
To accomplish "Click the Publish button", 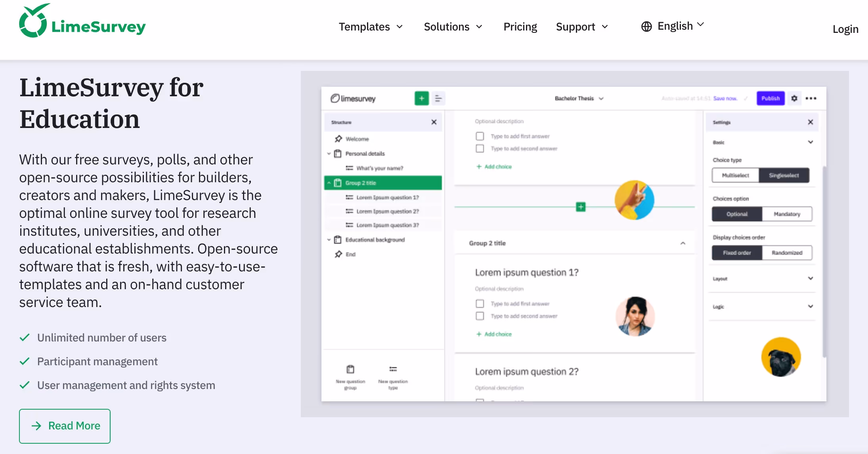I will pyautogui.click(x=770, y=98).
